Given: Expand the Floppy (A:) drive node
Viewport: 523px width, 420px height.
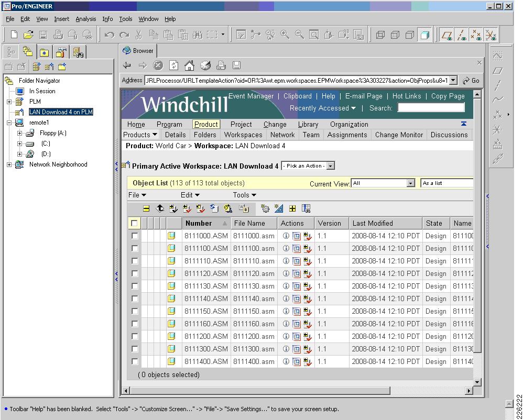Looking at the screenshot, I should [x=20, y=134].
